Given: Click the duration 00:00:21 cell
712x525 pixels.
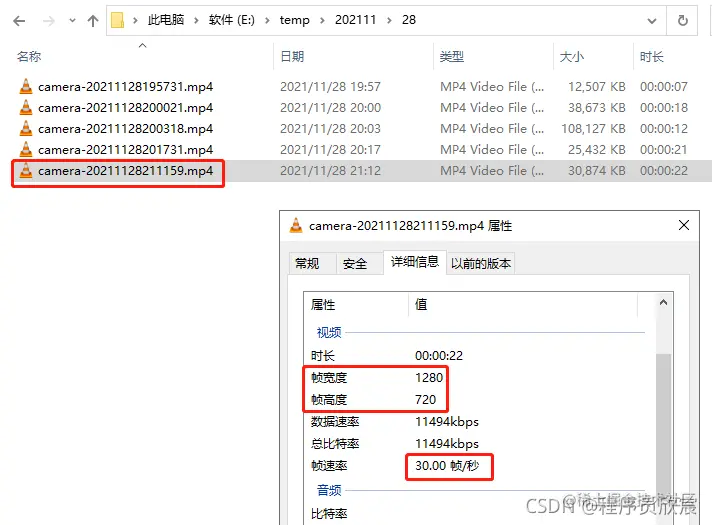Looking at the screenshot, I should pos(663,150).
